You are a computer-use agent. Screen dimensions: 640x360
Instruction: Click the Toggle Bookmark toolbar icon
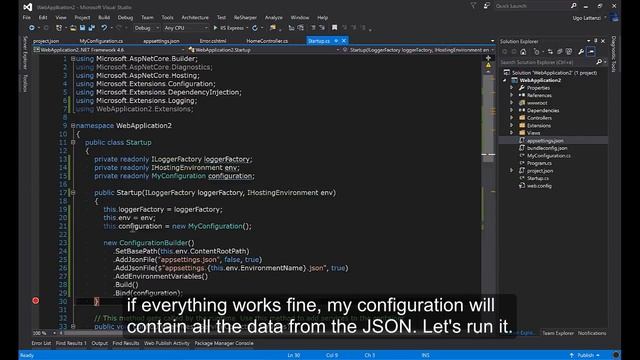[334, 28]
